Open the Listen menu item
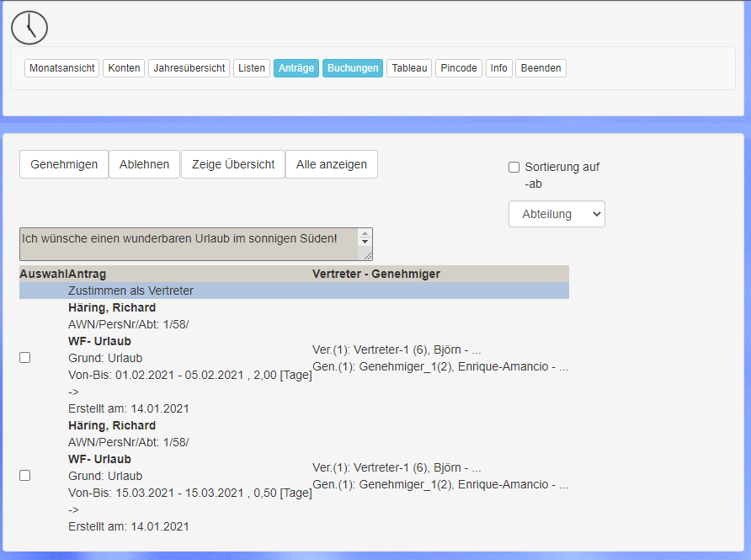The width and height of the screenshot is (751, 560). click(x=252, y=68)
